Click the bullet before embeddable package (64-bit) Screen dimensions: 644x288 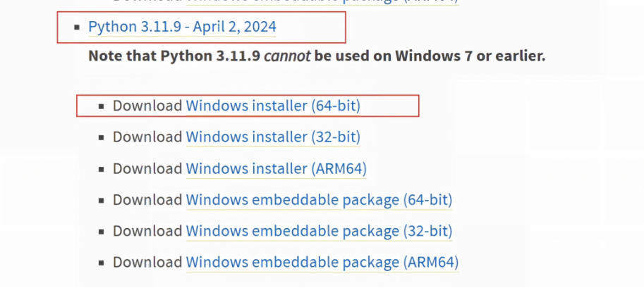pos(102,201)
